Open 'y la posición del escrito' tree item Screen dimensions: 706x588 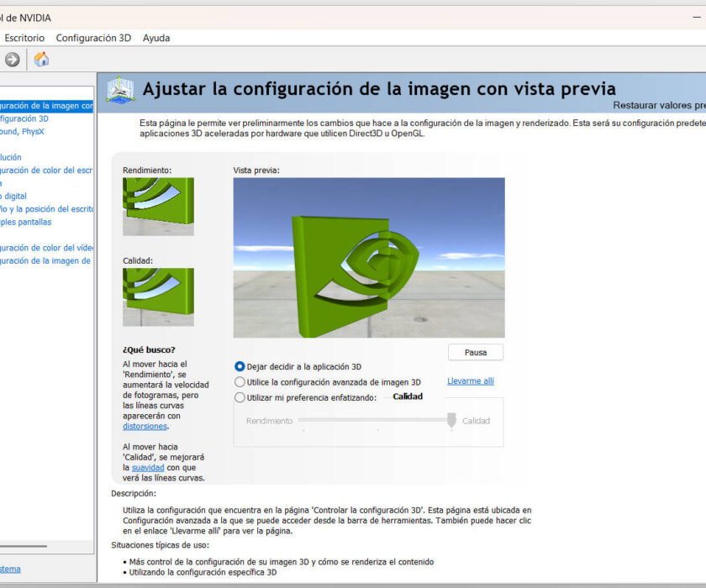coord(46,209)
